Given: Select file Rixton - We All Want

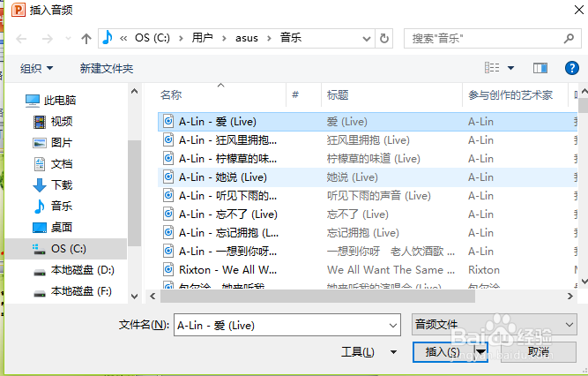Looking at the screenshot, I should point(367,270).
